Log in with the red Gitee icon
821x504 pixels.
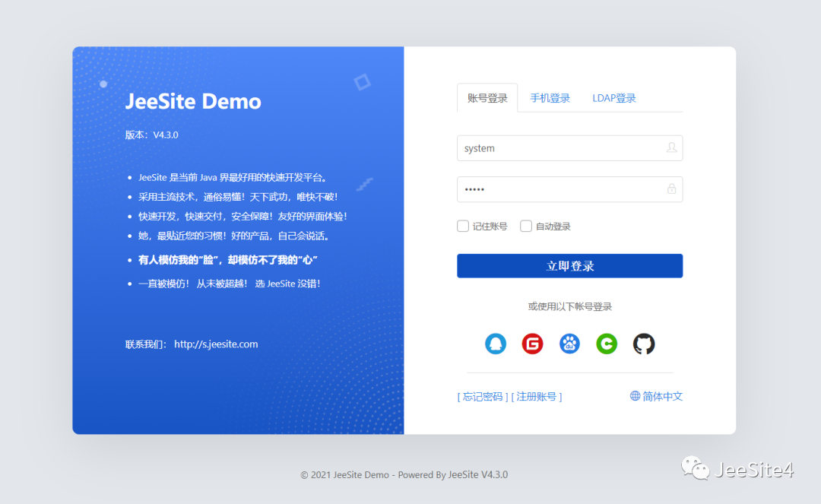pyautogui.click(x=532, y=344)
